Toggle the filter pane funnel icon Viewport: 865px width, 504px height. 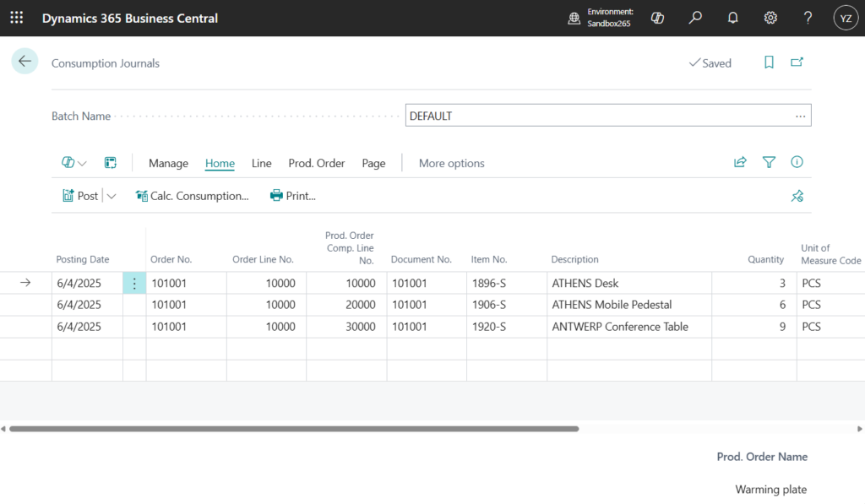(x=769, y=163)
